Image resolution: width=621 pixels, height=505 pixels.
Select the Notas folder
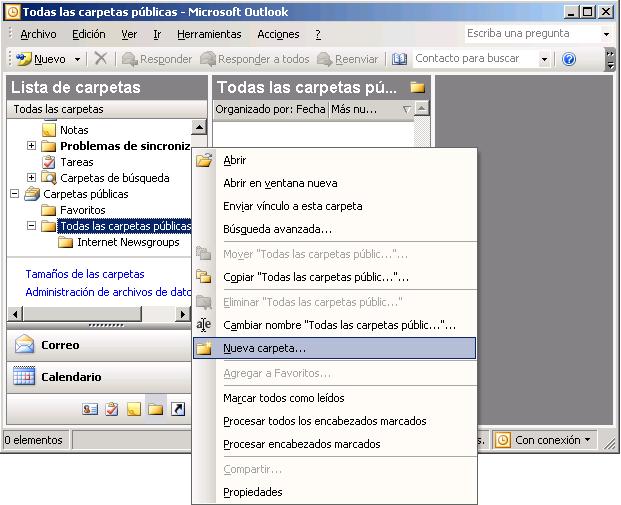pyautogui.click(x=74, y=130)
